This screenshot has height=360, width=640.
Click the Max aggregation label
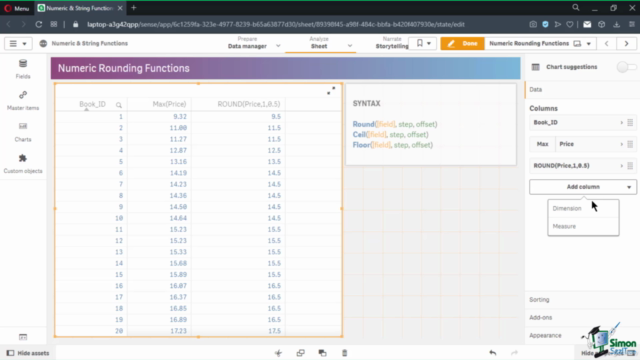[x=542, y=144]
